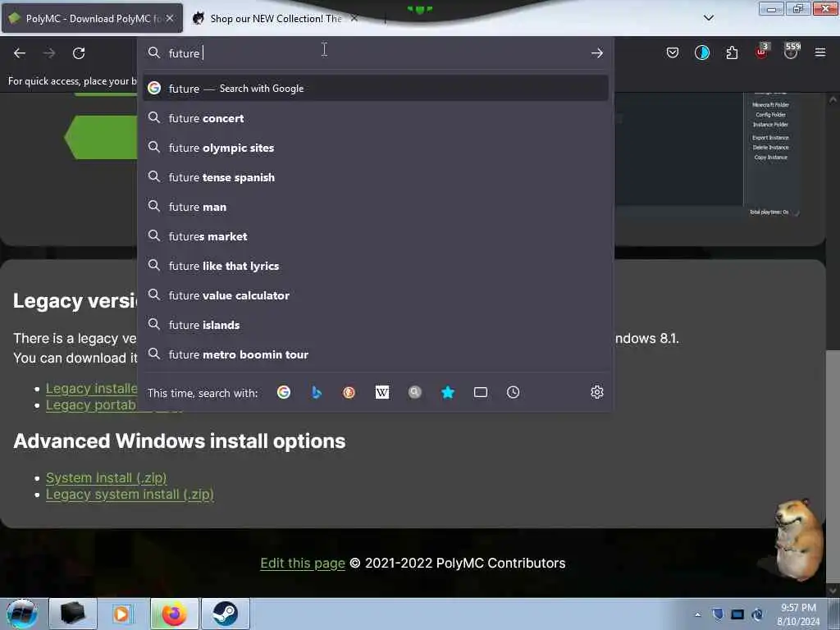Select 'future — Search with Google' suggestion
The height and width of the screenshot is (630, 840).
point(375,89)
